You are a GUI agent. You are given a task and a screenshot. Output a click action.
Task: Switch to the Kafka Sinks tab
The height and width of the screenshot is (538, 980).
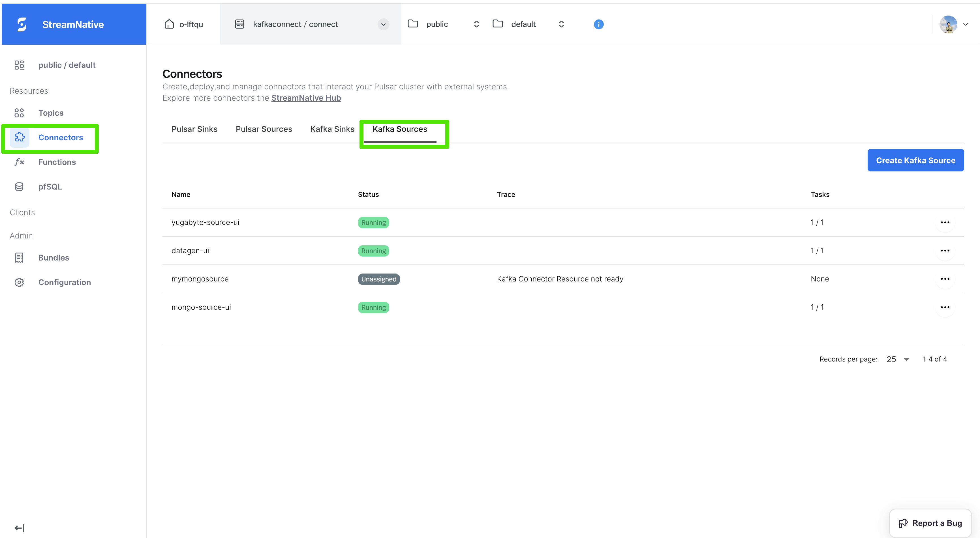(x=332, y=129)
